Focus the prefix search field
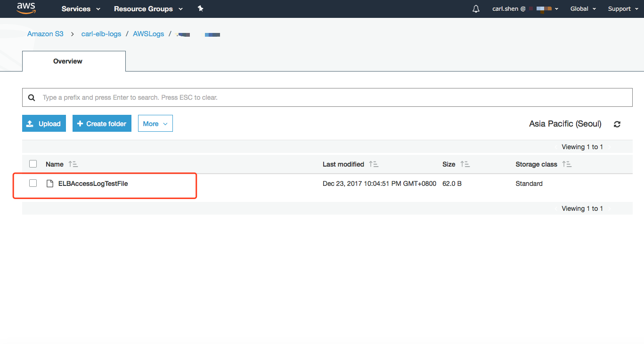 (x=327, y=97)
